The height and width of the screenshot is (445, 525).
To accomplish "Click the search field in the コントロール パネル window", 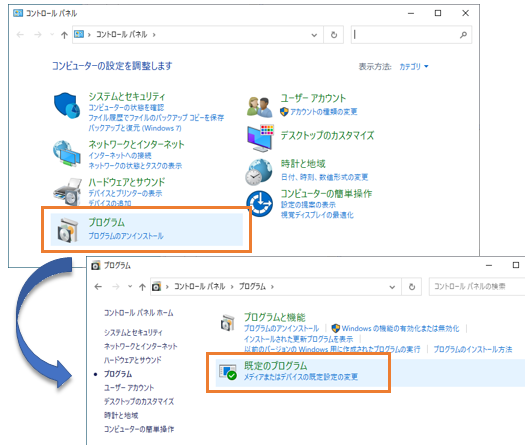I will [411, 34].
